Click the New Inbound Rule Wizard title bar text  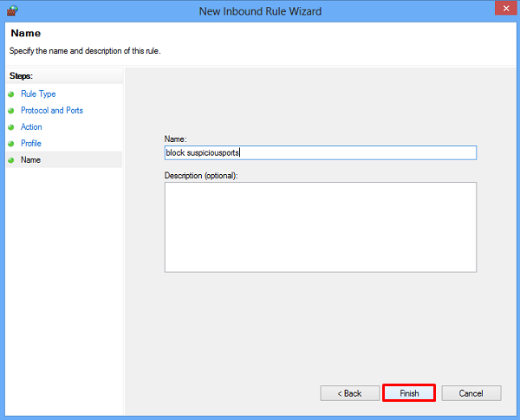coord(260,11)
